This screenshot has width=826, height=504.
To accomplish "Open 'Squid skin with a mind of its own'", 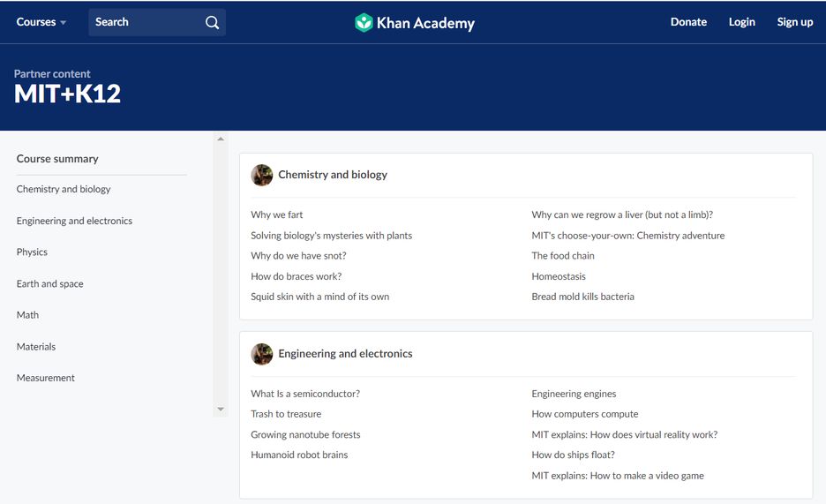I will [x=319, y=297].
